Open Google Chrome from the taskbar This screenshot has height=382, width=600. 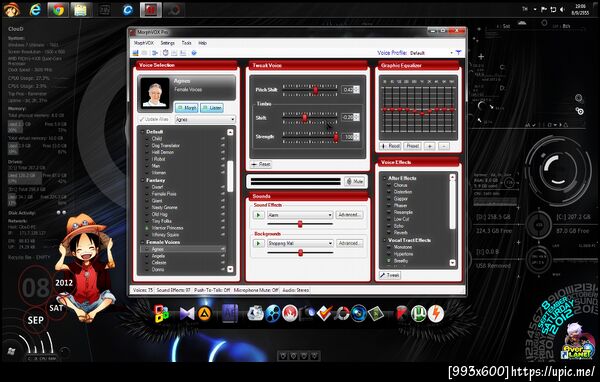pyautogui.click(x=58, y=10)
